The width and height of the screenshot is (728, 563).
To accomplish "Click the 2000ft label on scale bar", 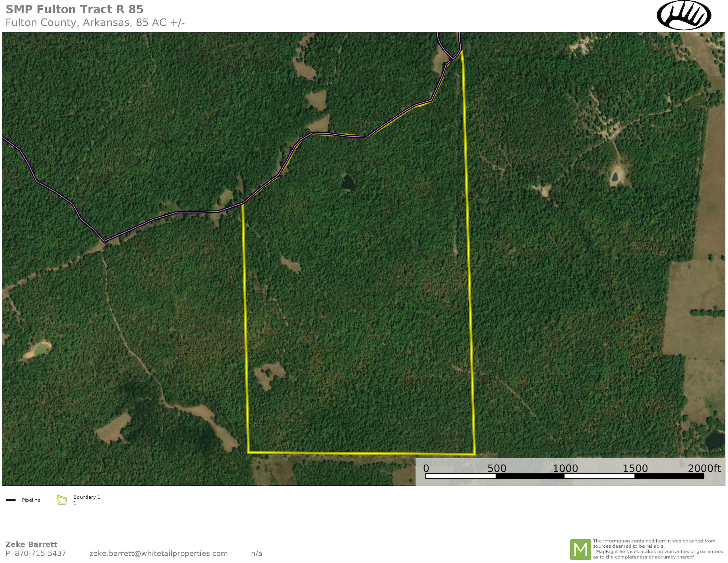I will pos(704,468).
